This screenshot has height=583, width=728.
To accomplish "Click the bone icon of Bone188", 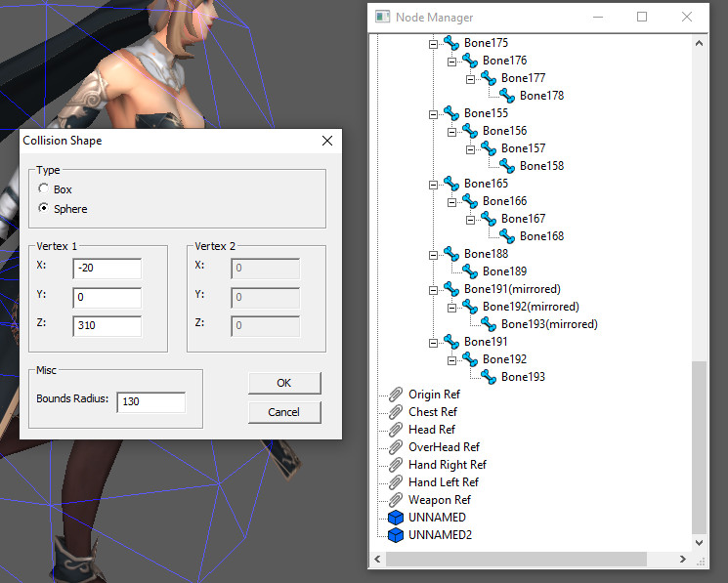I will [x=451, y=254].
